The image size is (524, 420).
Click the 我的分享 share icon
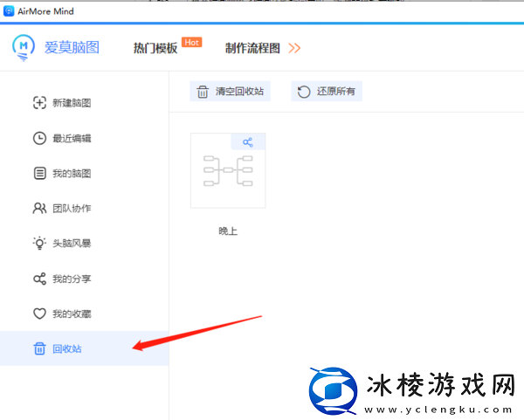39,279
